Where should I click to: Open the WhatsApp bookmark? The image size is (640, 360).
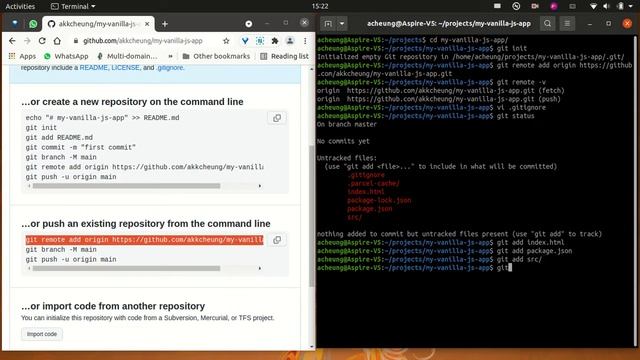tap(66, 56)
